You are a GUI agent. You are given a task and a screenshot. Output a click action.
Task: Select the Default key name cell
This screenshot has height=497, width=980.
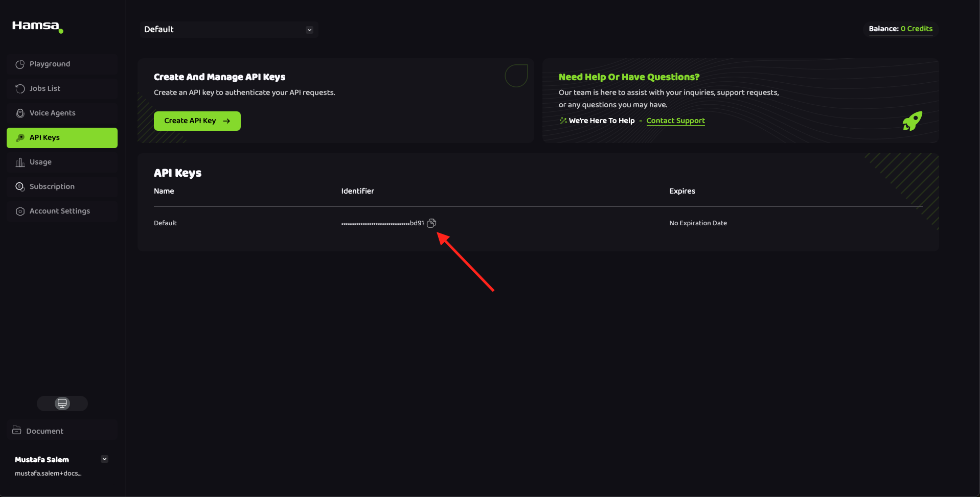tap(165, 223)
